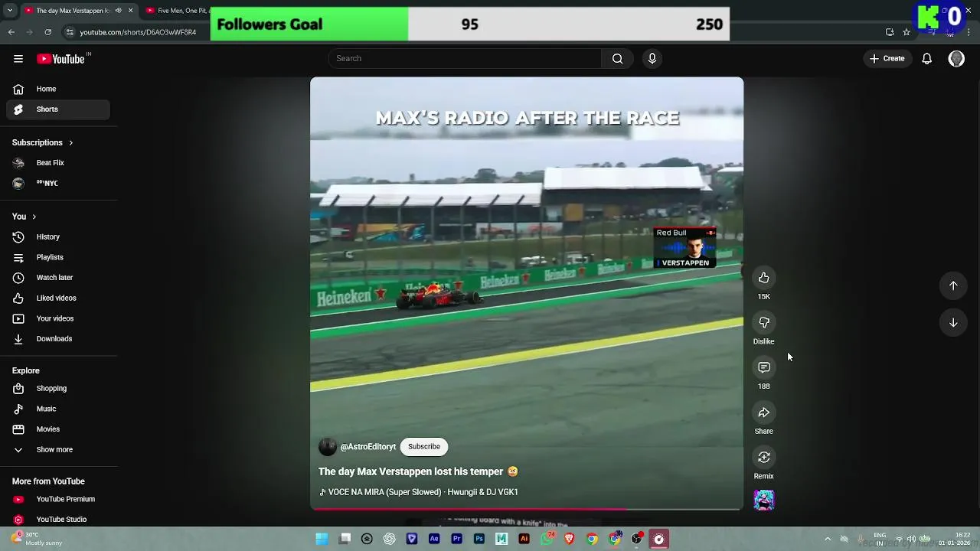Viewport: 980px width, 551px height.
Task: Open Liked videos
Action: [x=58, y=298]
